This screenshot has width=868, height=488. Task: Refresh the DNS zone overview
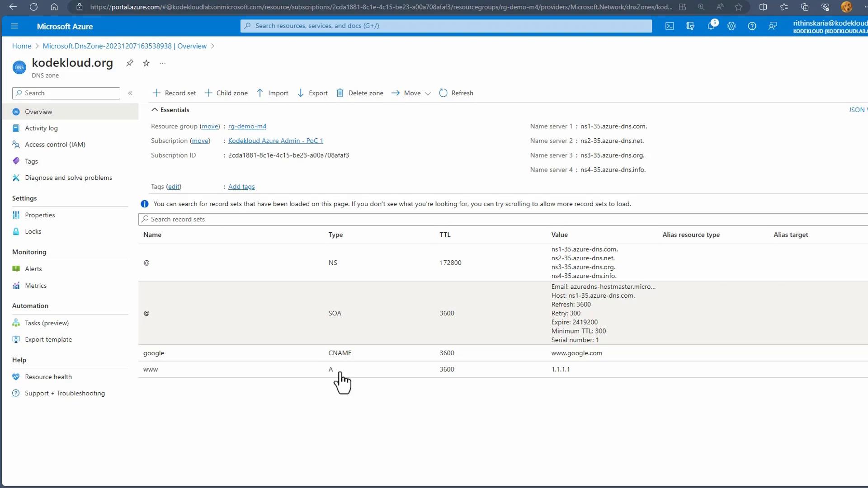point(456,93)
